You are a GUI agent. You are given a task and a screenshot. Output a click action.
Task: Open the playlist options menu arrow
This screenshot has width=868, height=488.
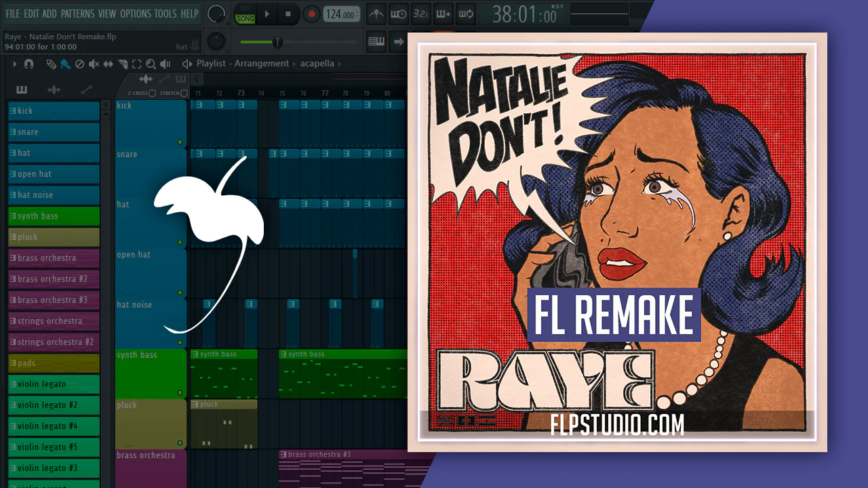[x=14, y=64]
